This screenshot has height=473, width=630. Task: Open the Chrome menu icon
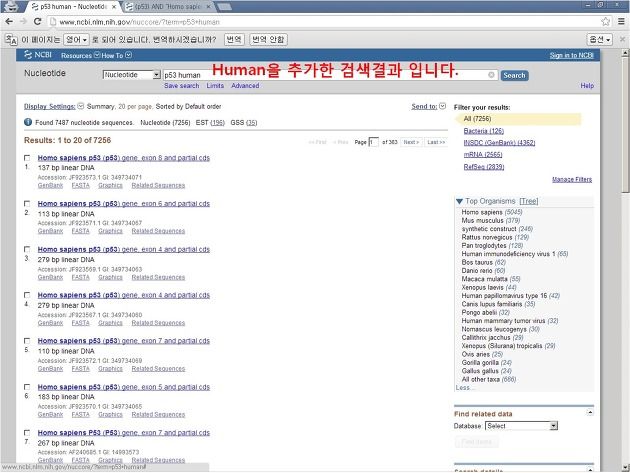pos(621,21)
